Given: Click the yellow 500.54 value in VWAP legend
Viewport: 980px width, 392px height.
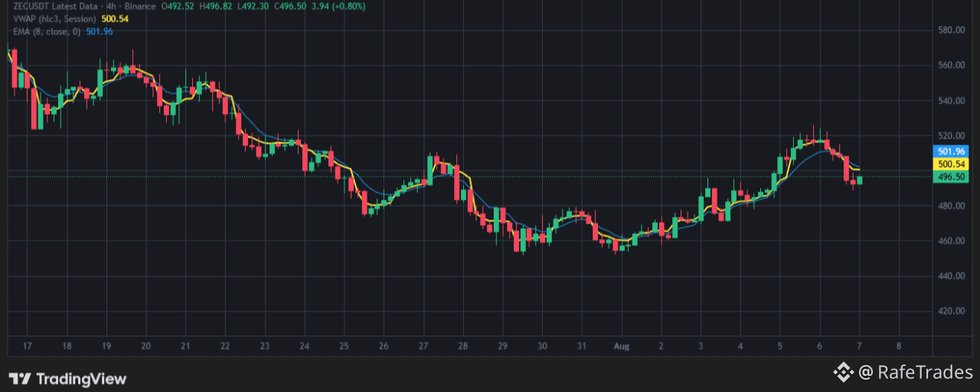Looking at the screenshot, I should [x=115, y=18].
